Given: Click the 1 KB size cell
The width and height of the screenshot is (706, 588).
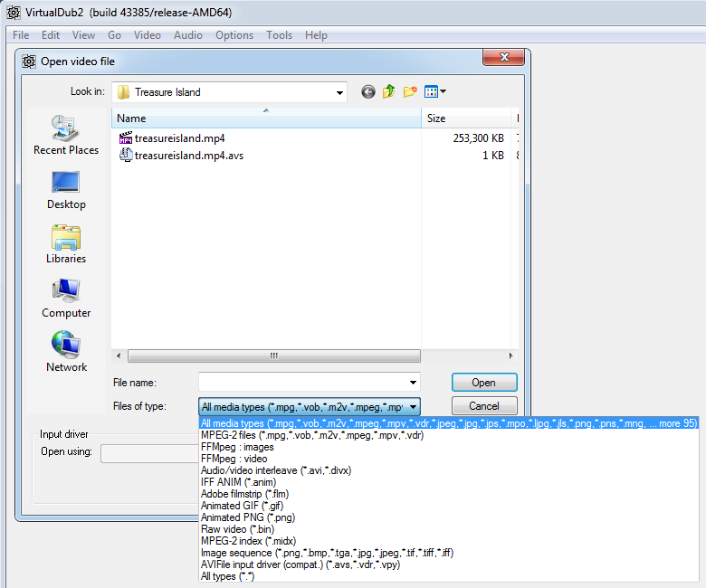Looking at the screenshot, I should (493, 156).
